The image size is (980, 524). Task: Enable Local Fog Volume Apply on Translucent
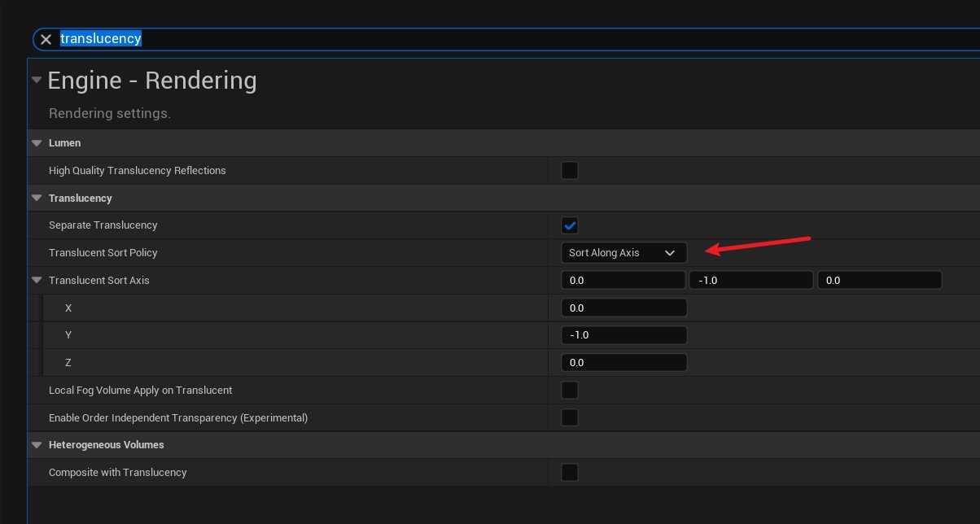[x=570, y=391]
